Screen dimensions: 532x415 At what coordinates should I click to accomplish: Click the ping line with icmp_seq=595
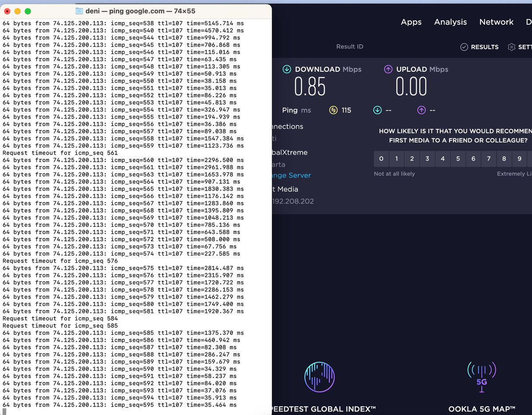tap(120, 405)
